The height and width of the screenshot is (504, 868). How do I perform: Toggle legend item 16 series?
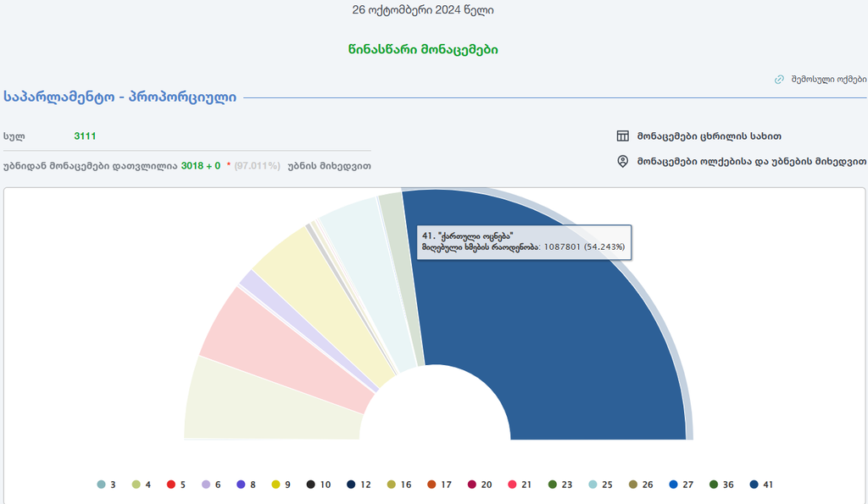(399, 485)
